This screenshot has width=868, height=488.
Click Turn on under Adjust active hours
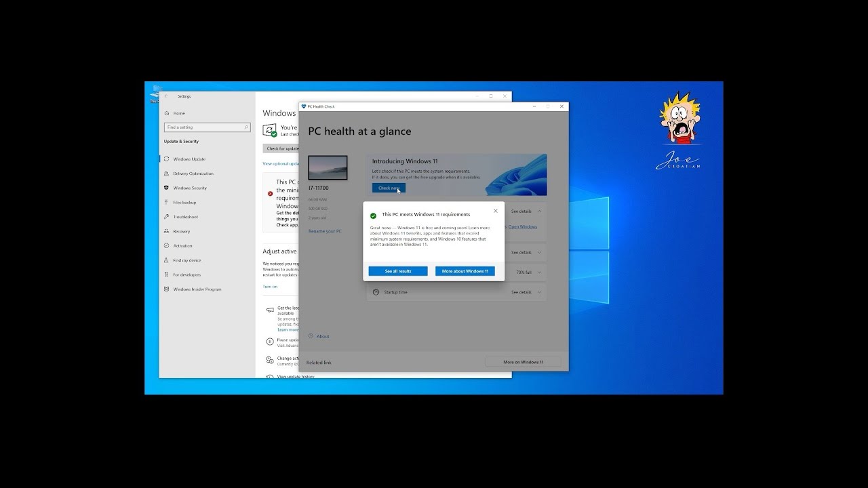tap(270, 287)
